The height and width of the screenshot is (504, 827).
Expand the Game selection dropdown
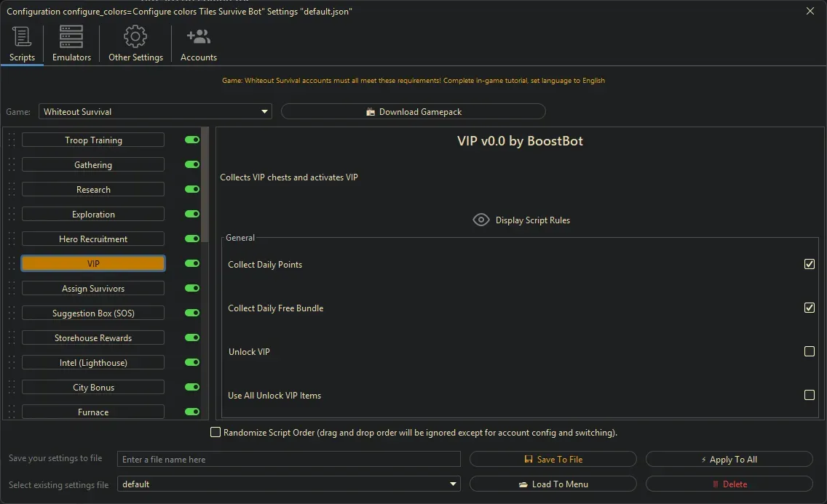264,112
